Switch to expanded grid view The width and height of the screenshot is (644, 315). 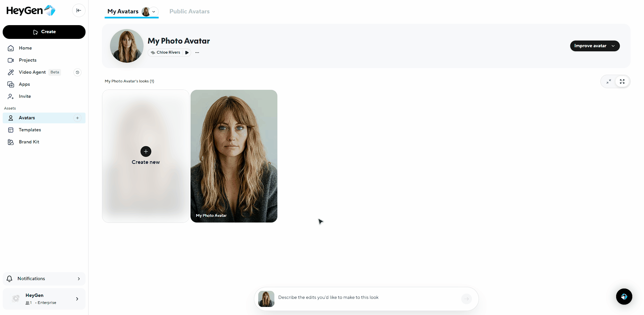click(x=622, y=81)
